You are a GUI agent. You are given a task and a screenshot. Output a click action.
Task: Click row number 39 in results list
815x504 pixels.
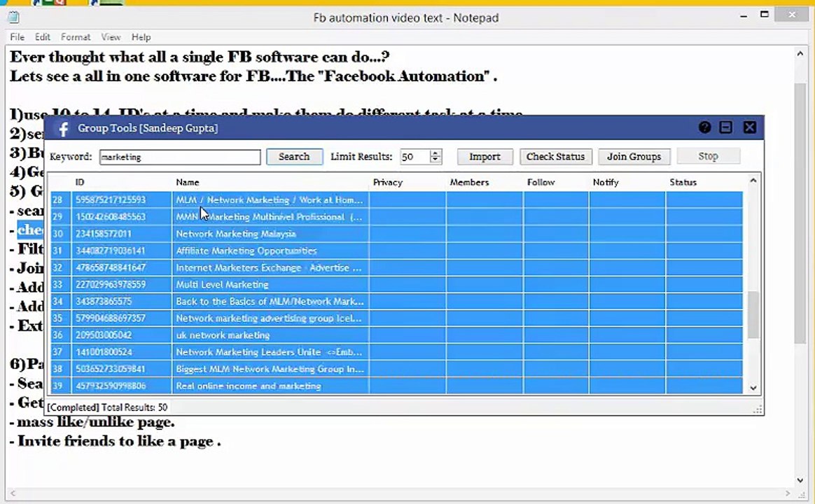(x=57, y=386)
